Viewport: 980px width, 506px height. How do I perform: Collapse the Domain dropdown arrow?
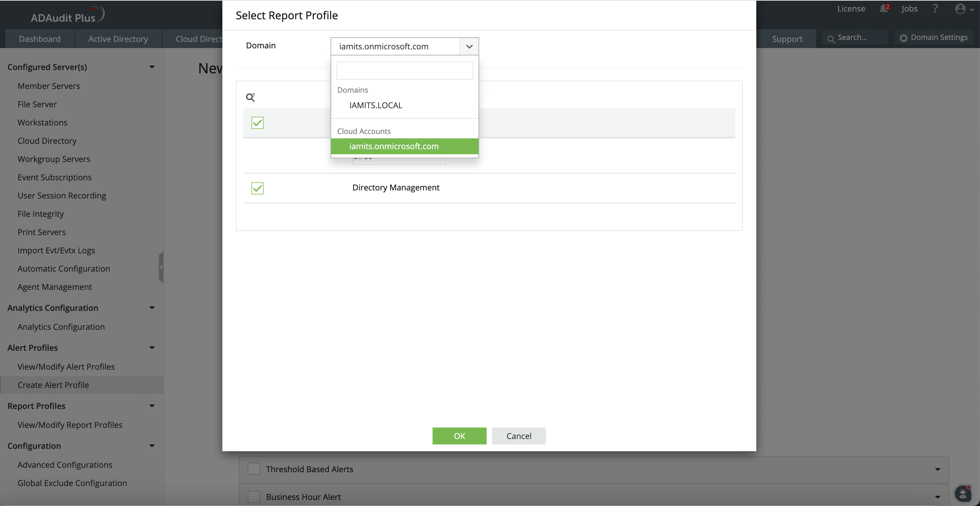click(469, 46)
